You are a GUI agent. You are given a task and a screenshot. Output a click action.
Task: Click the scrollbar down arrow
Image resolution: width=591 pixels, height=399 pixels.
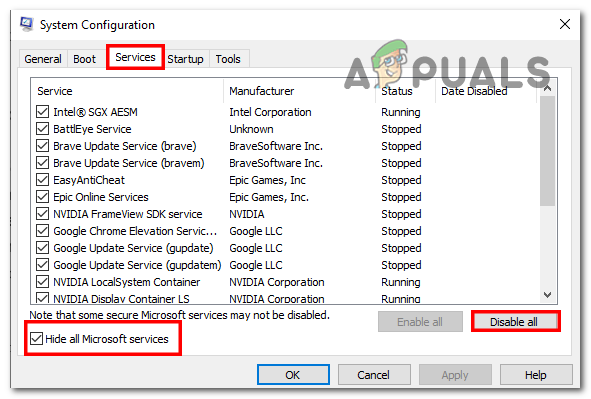pyautogui.click(x=548, y=295)
